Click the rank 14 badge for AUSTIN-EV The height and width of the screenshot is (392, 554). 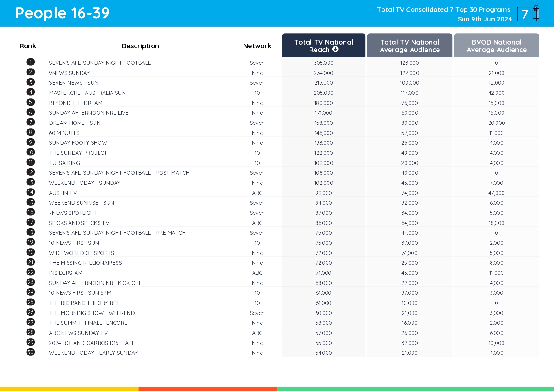[x=30, y=192]
